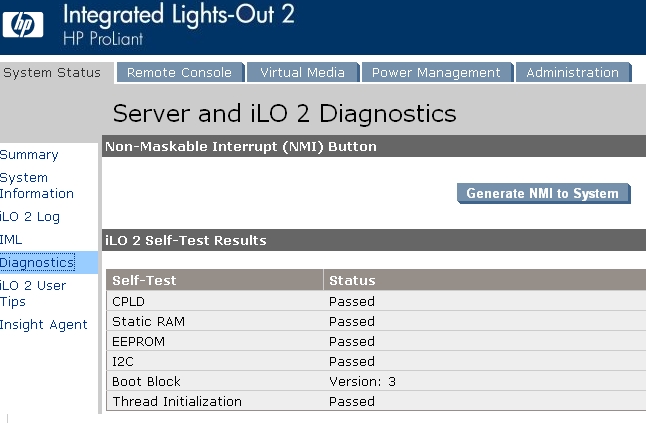This screenshot has height=423, width=646.
Task: Click the Self-Test column header
Action: click(215, 280)
